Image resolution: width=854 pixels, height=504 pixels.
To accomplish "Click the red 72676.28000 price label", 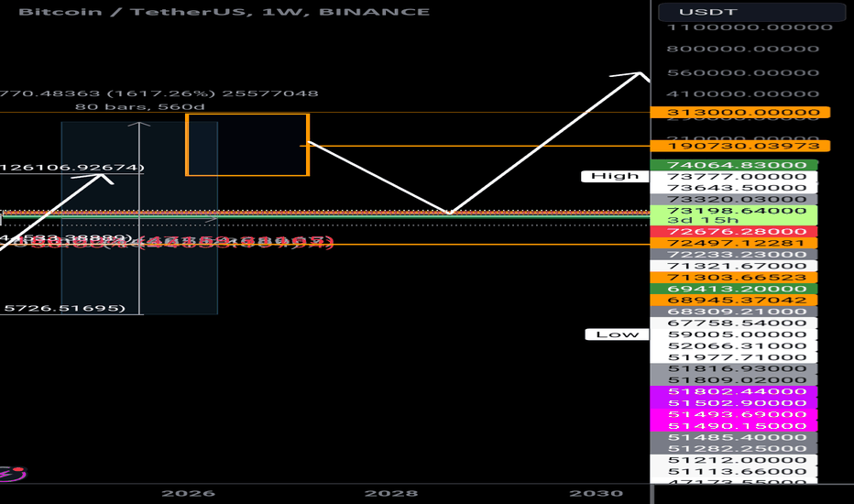I will click(734, 232).
